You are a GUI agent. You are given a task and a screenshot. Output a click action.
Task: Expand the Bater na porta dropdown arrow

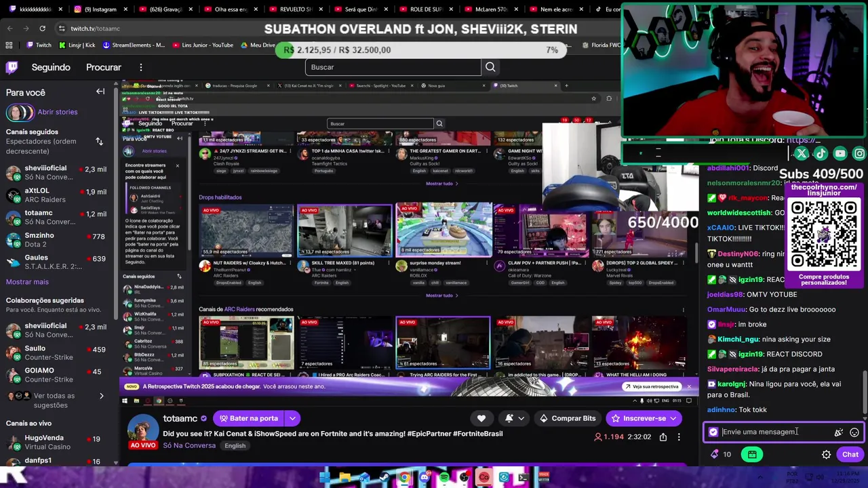pos(292,418)
